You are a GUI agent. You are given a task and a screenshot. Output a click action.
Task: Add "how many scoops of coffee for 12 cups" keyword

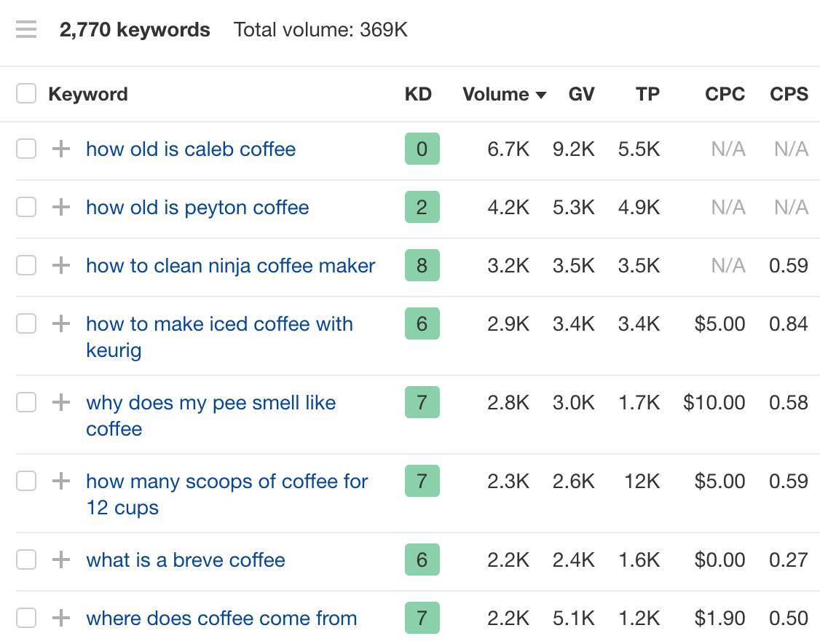coord(60,481)
